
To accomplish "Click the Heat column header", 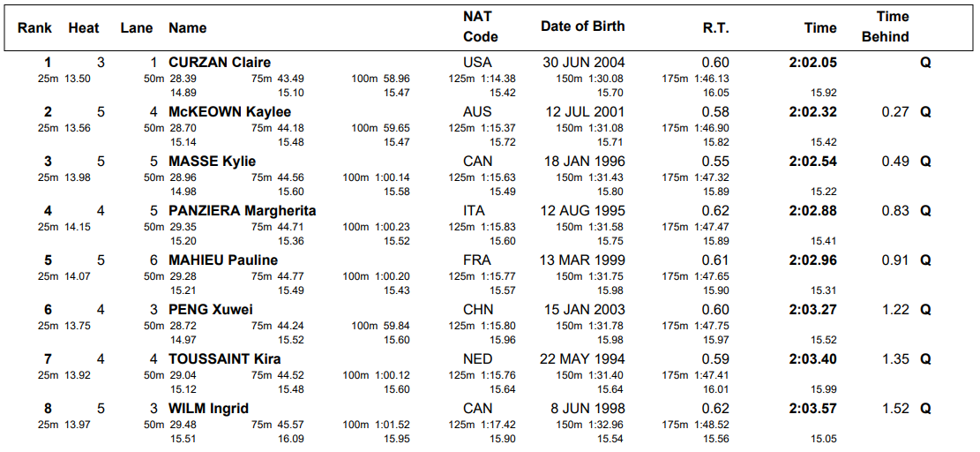I will 84,28.
